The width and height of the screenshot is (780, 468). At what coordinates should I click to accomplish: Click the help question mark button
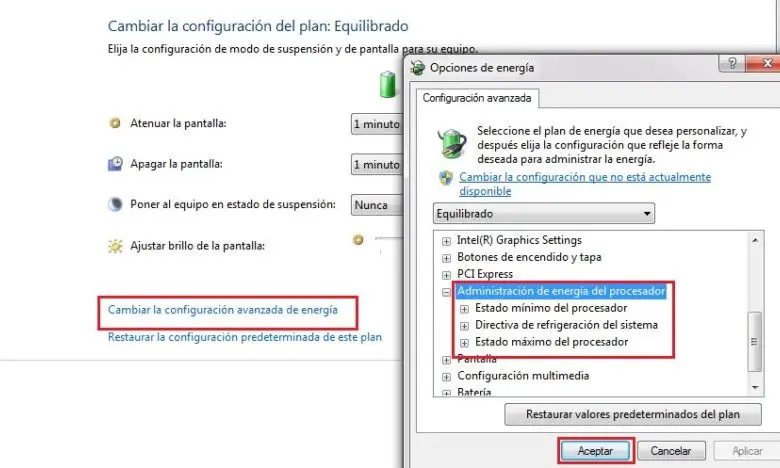[x=732, y=63]
